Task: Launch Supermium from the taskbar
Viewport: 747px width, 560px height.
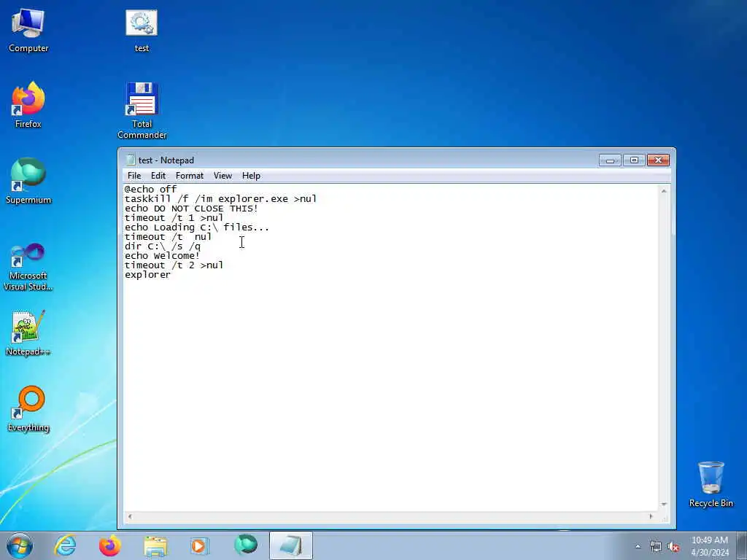Action: point(245,545)
